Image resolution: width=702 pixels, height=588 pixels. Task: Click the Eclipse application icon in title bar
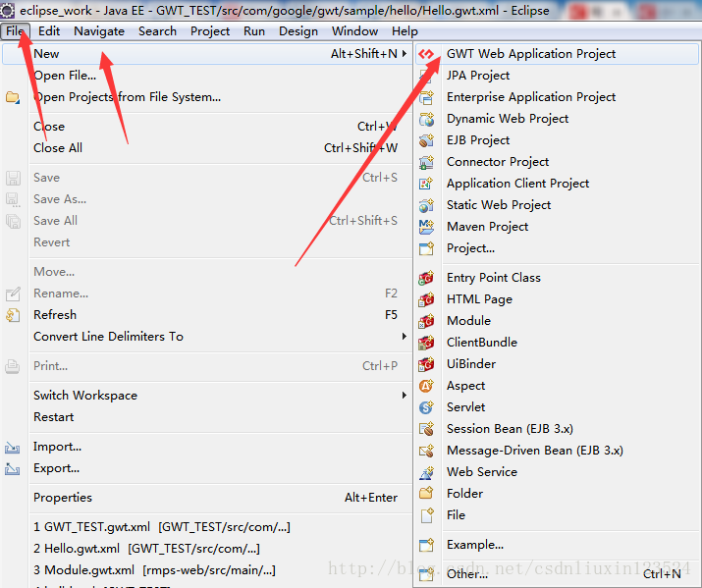coord(7,10)
